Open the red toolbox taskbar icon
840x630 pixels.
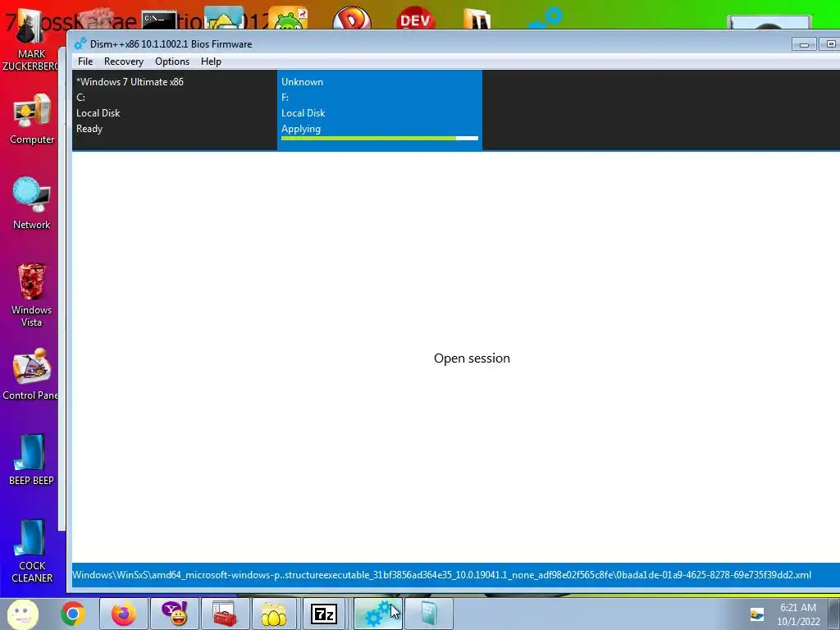click(225, 614)
